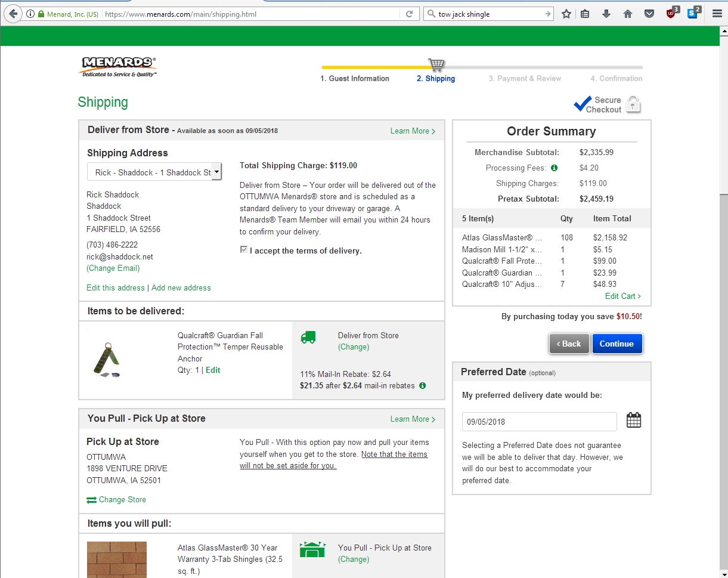
Task: Open the Atlas GlassMaster shingles thumbnail
Action: (117, 560)
